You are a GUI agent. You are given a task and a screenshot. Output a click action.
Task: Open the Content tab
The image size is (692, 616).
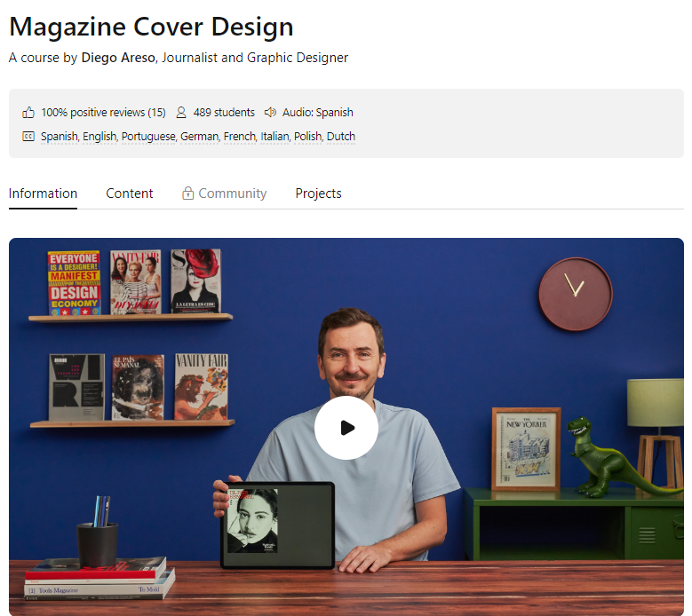tap(130, 193)
